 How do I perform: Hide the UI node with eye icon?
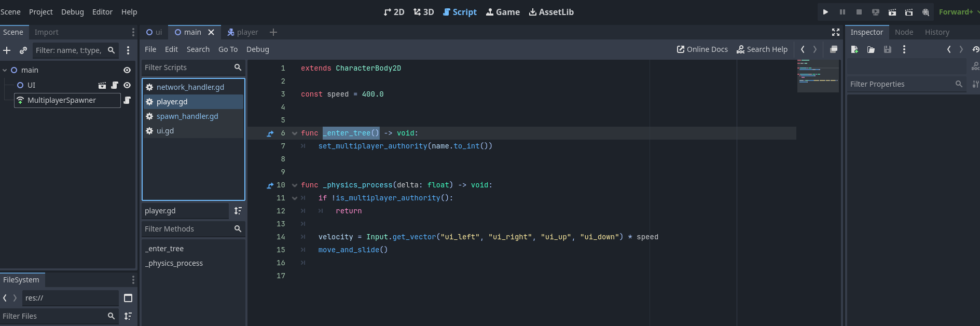127,85
